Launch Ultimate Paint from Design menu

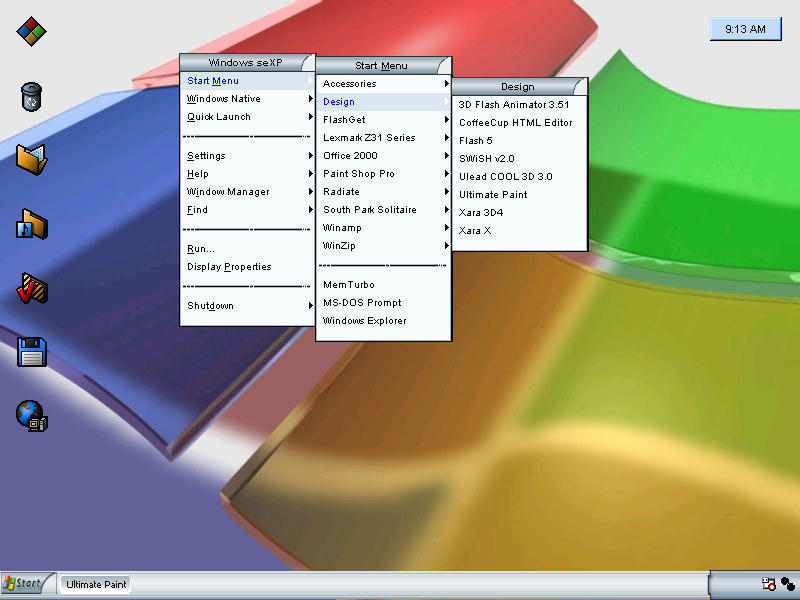(x=519, y=195)
